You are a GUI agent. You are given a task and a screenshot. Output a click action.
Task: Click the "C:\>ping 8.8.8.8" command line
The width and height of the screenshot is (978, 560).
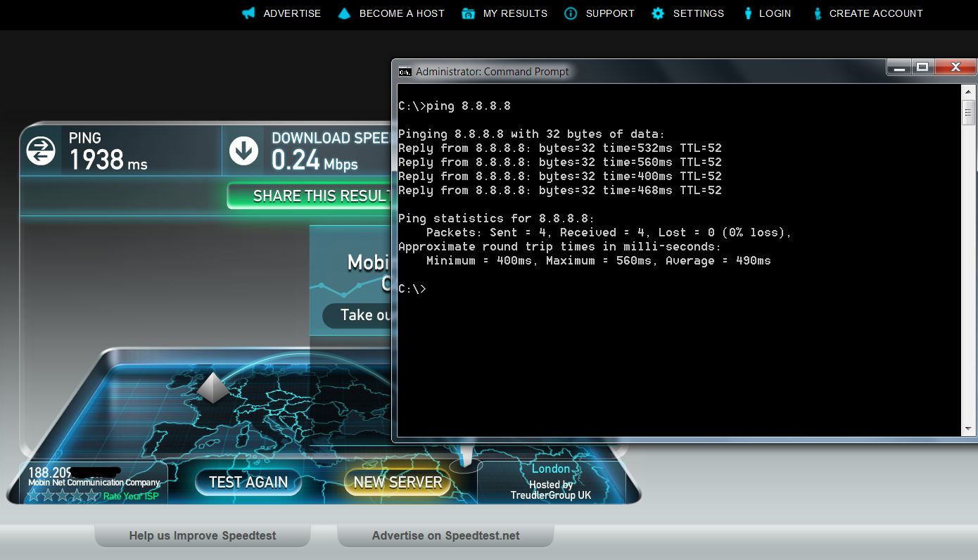coord(455,106)
